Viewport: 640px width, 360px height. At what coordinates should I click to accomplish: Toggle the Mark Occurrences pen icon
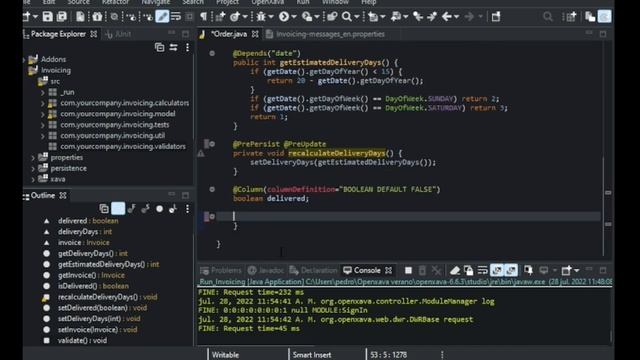click(x=162, y=17)
